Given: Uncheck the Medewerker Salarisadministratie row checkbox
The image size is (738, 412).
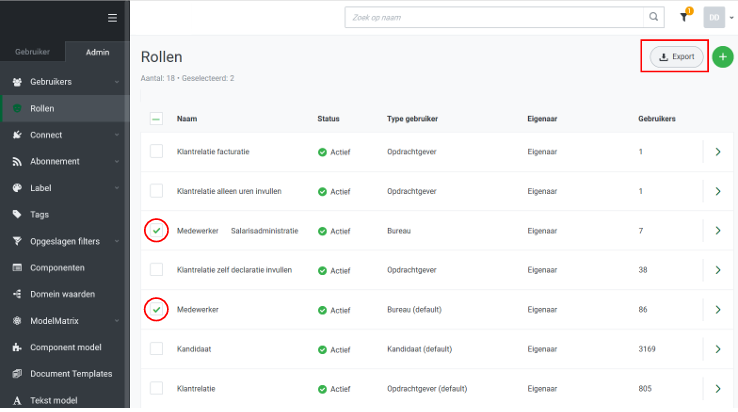Looking at the screenshot, I should point(156,231).
